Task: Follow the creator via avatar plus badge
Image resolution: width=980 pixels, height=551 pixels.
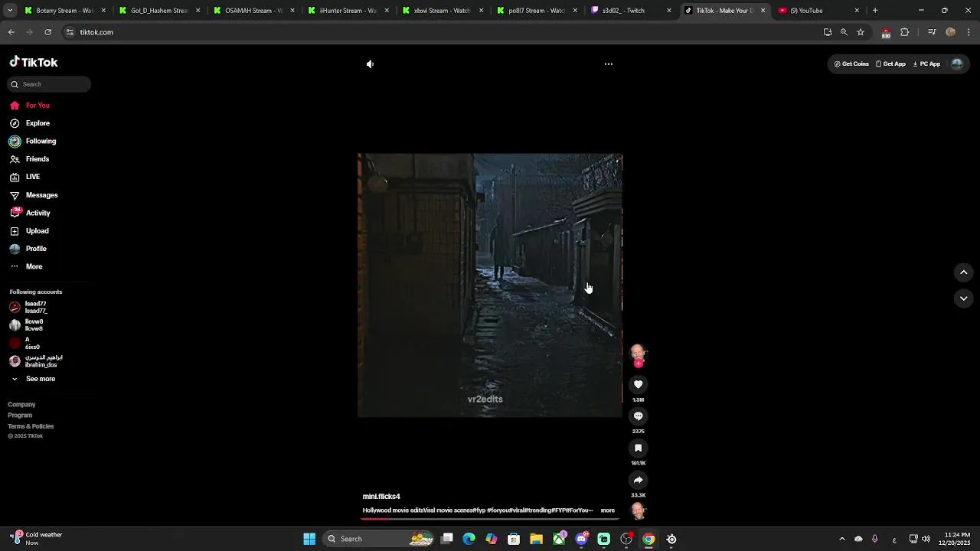Action: (x=639, y=364)
